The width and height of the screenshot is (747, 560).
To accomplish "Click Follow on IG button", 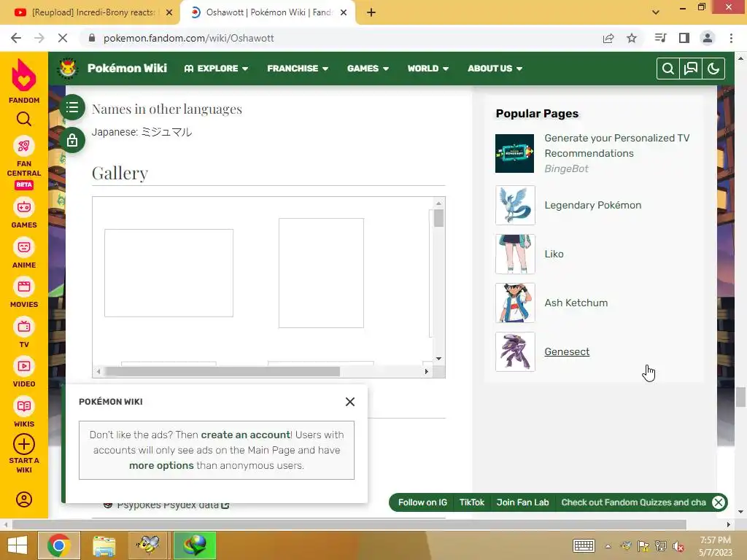I will (422, 502).
